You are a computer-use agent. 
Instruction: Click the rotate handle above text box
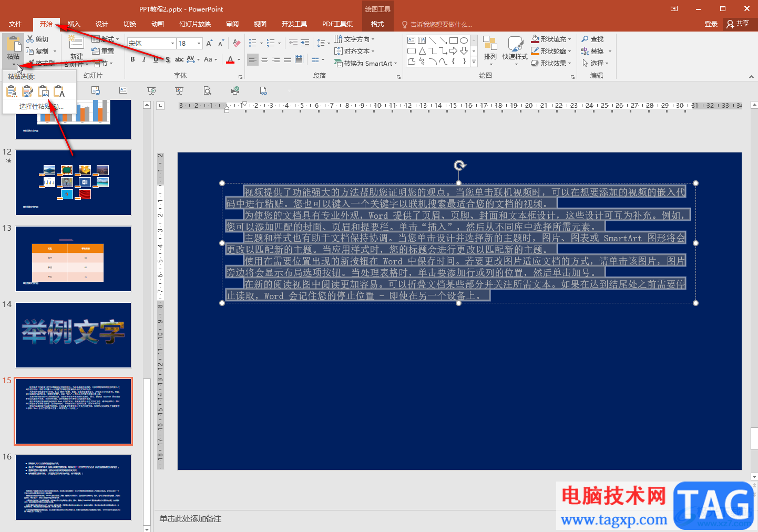coord(459,166)
